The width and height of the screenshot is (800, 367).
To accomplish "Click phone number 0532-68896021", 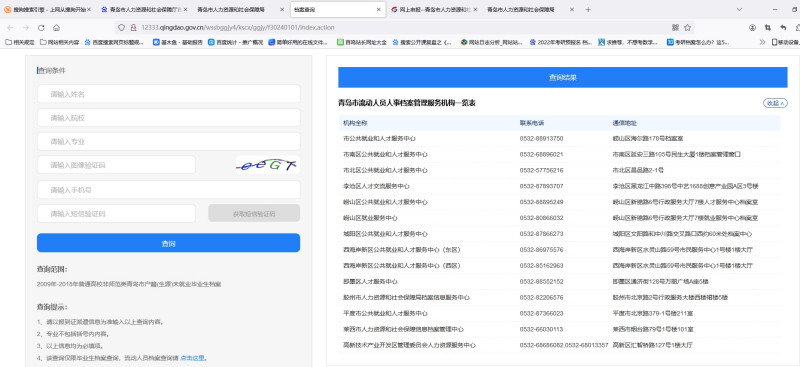I will click(x=541, y=154).
